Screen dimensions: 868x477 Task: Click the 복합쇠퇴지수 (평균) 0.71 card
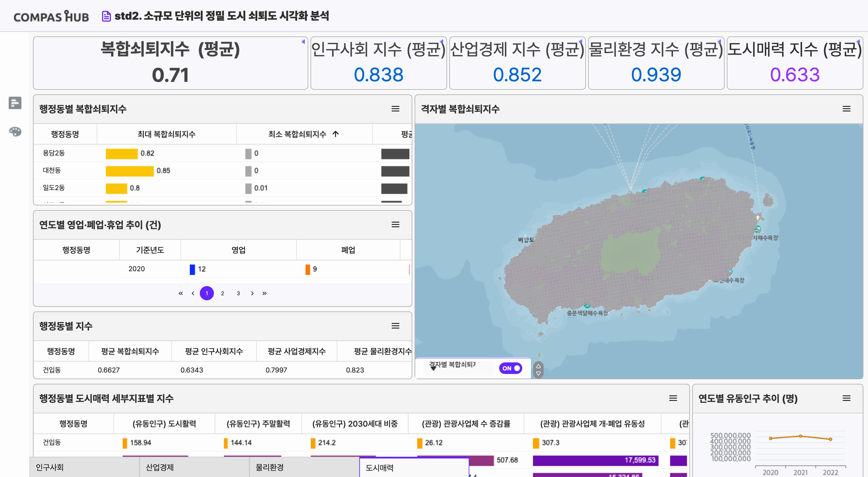(x=170, y=63)
